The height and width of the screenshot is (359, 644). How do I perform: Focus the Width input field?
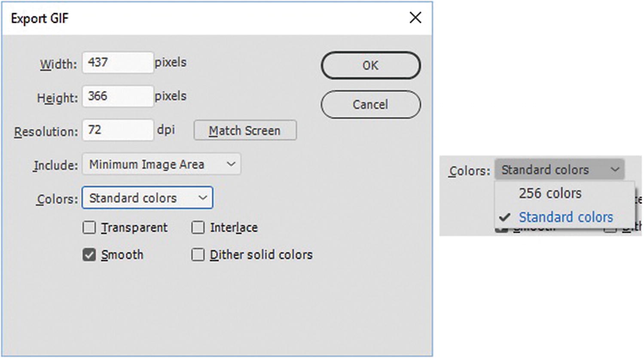pos(118,63)
